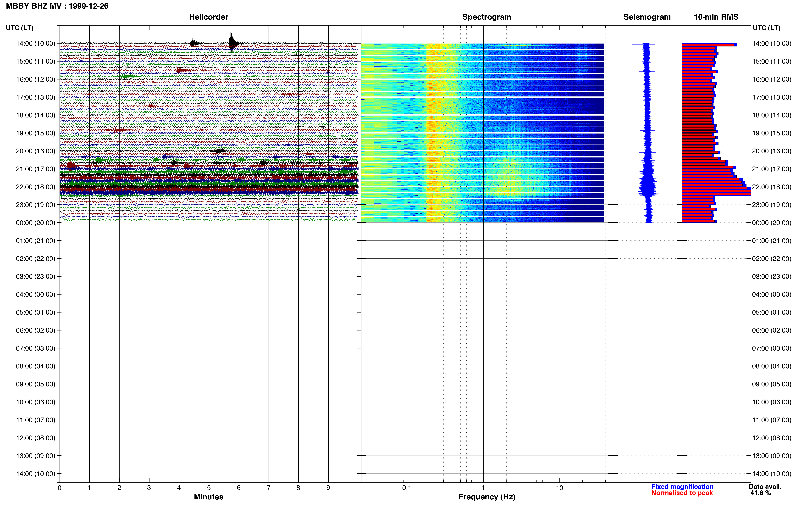Click helicorder-side time label "04:00 (00:00)"
Image resolution: width=812 pixels, height=508 pixels.
(36, 294)
